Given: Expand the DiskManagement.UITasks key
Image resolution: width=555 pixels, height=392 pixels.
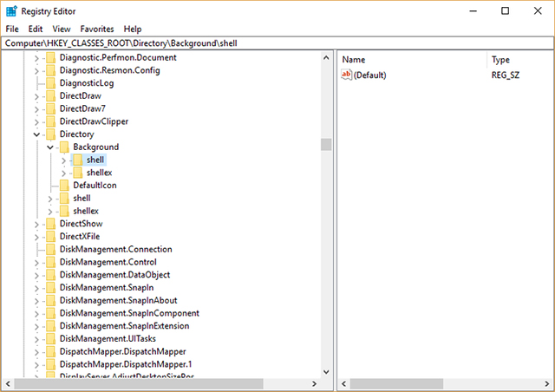Looking at the screenshot, I should [36, 339].
